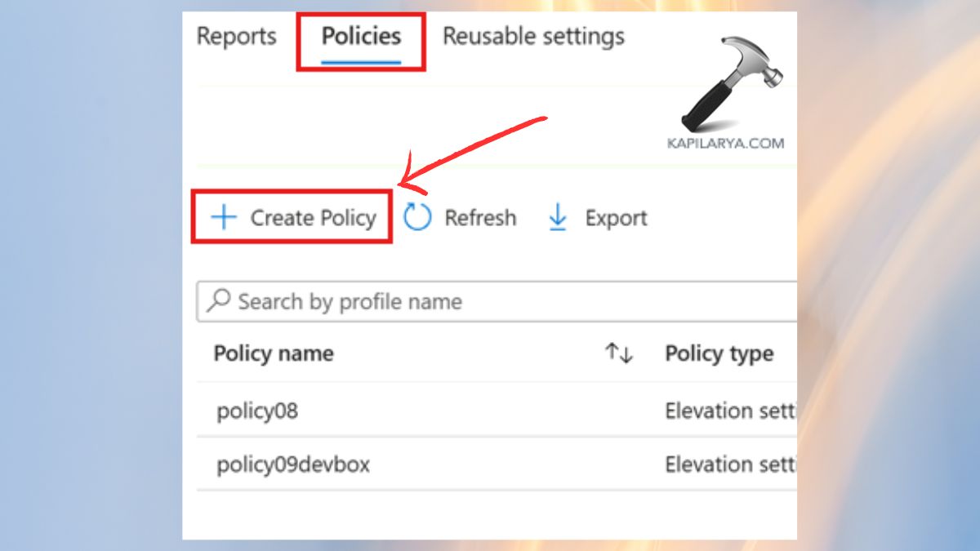The width and height of the screenshot is (980, 551).
Task: Open the Reusable settings tab
Action: 533,36
